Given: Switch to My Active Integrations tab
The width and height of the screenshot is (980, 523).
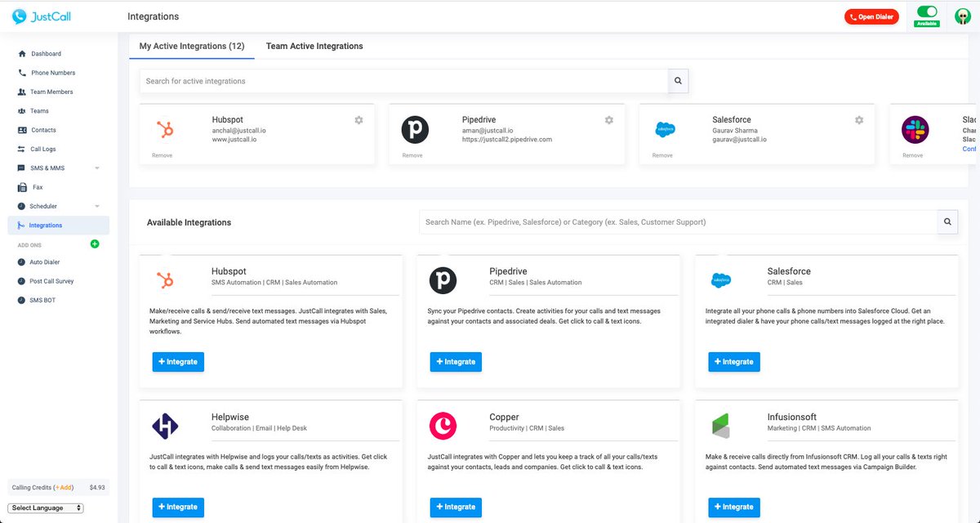Looking at the screenshot, I should (192, 47).
